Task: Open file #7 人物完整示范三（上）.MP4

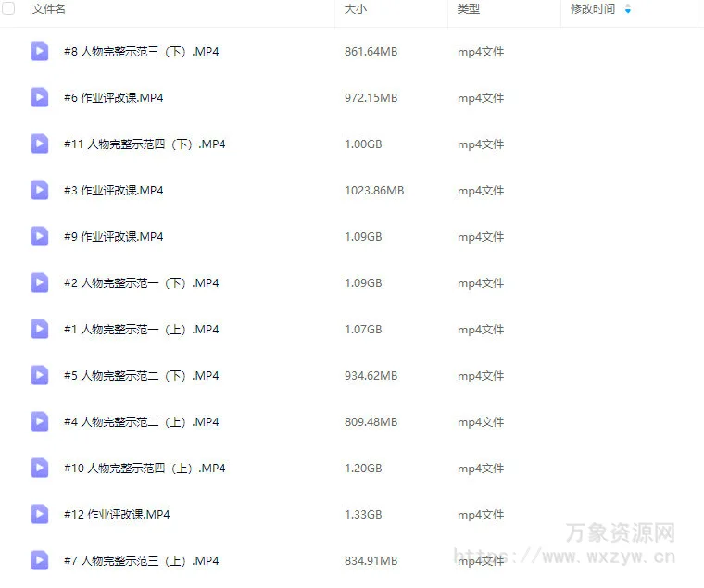Action: click(x=141, y=560)
